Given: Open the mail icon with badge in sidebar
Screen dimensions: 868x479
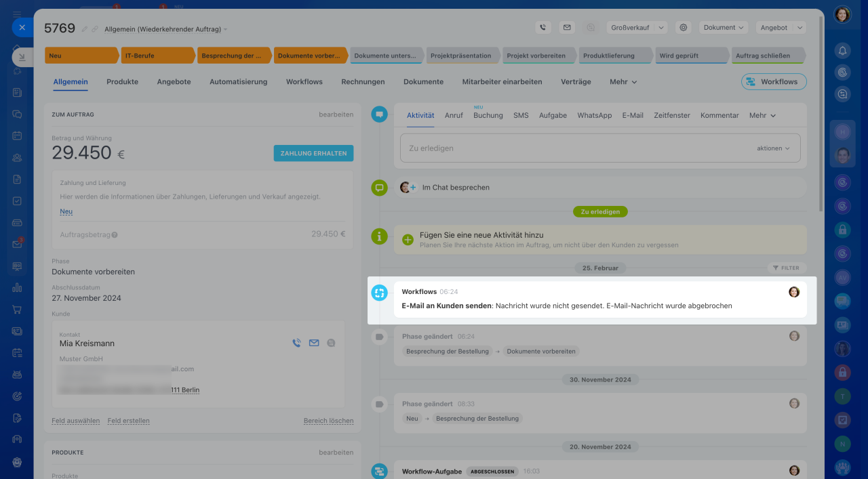Looking at the screenshot, I should (x=17, y=244).
